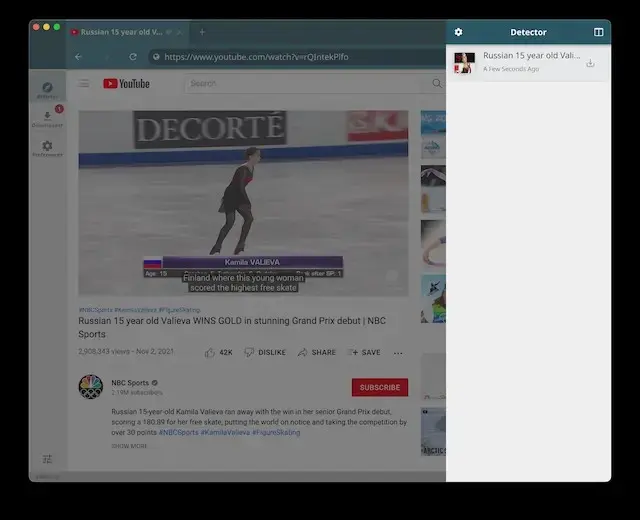
Task: Open recommended thumbnail labeled ARCTIC
Action: click(x=433, y=431)
